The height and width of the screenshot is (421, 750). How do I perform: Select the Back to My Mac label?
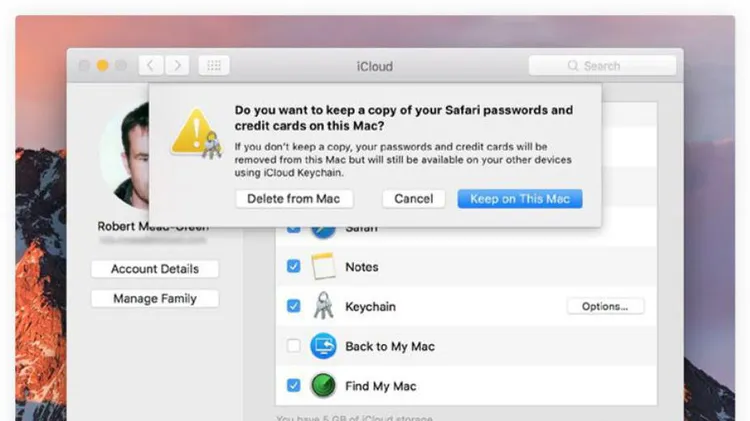(390, 346)
